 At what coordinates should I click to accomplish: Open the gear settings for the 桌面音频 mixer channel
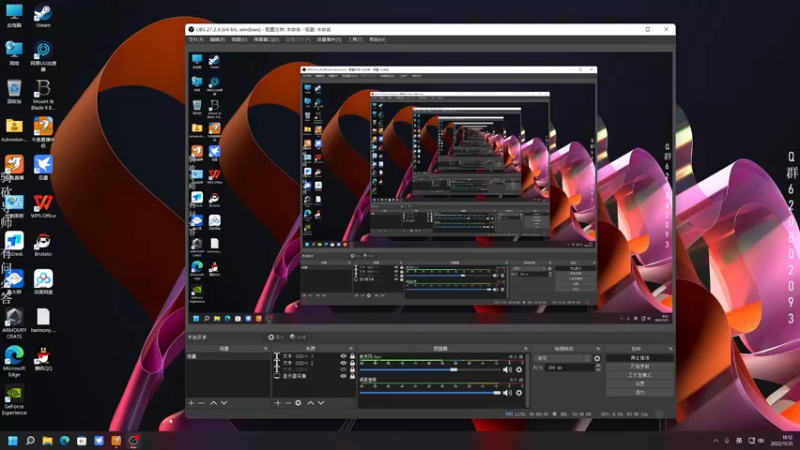coord(519,393)
